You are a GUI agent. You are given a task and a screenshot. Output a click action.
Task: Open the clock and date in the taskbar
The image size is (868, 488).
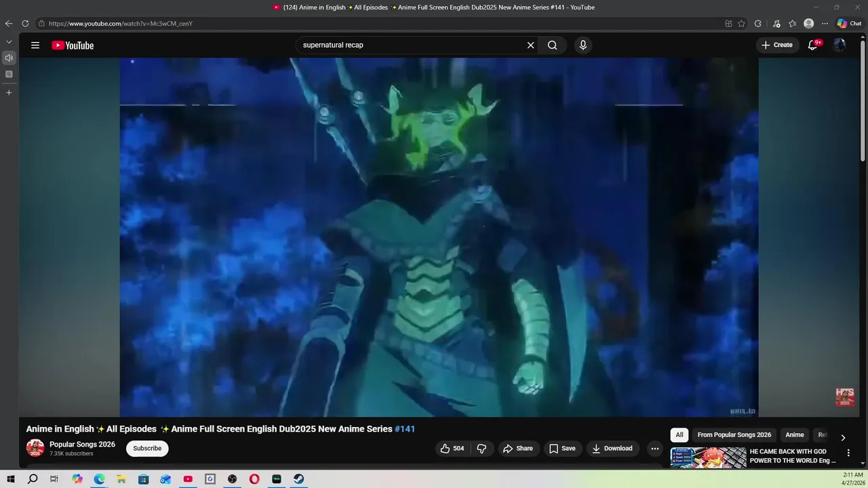coord(853,479)
